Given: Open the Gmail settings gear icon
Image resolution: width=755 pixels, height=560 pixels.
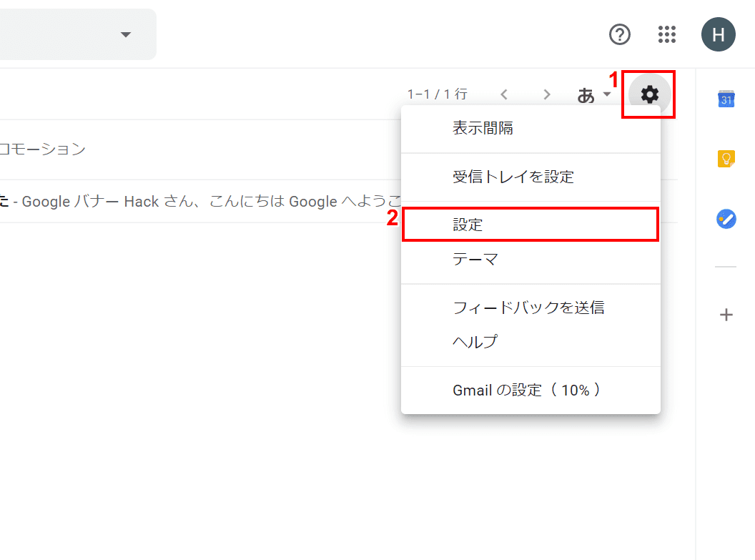Looking at the screenshot, I should (650, 94).
